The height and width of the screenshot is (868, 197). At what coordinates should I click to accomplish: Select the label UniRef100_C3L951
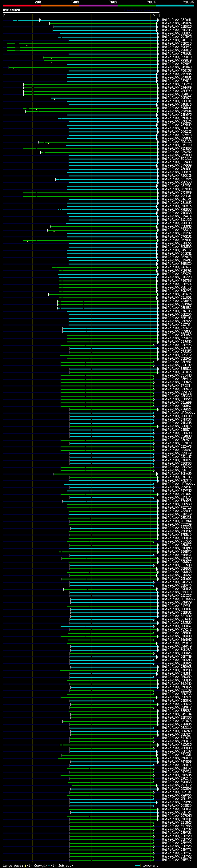click(176, 362)
